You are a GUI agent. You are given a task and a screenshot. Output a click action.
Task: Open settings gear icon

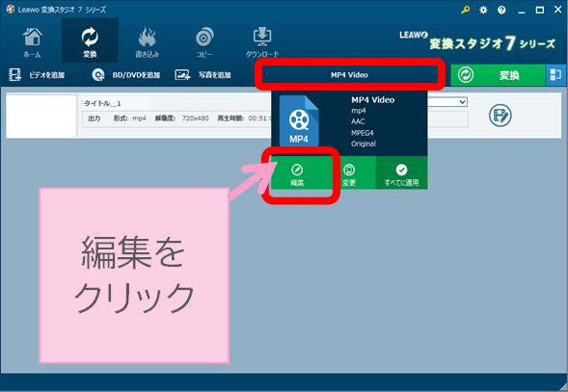[483, 10]
